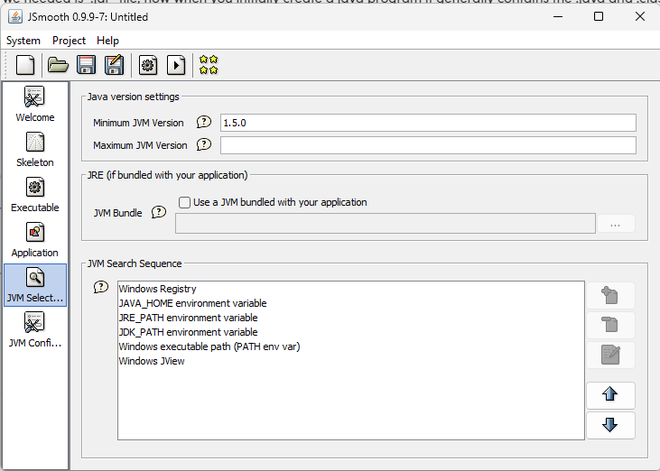Open the Application sidebar panel
The width and height of the screenshot is (660, 471).
35,239
